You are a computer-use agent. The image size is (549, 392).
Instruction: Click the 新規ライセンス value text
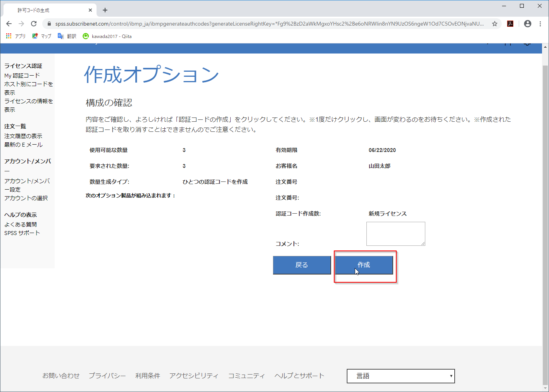(388, 214)
